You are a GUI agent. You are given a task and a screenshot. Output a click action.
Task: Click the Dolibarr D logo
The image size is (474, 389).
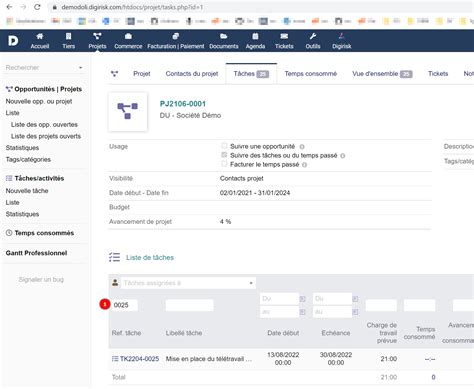(13, 41)
